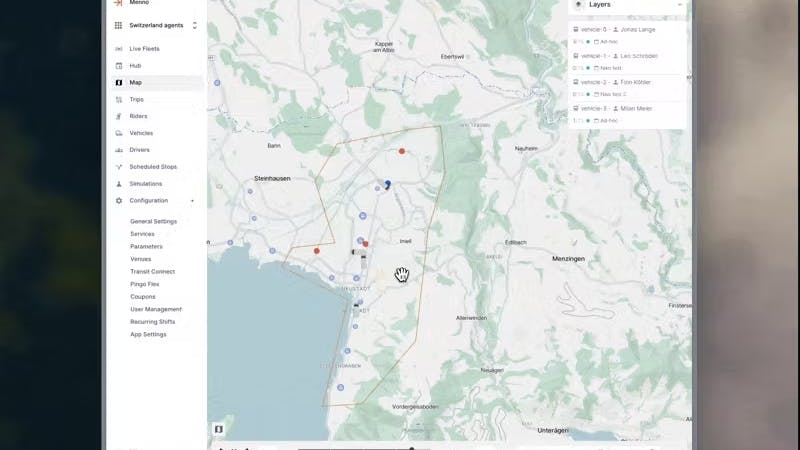800x450 pixels.
Task: Click the vehicle-0 bus icon
Action: click(x=576, y=30)
